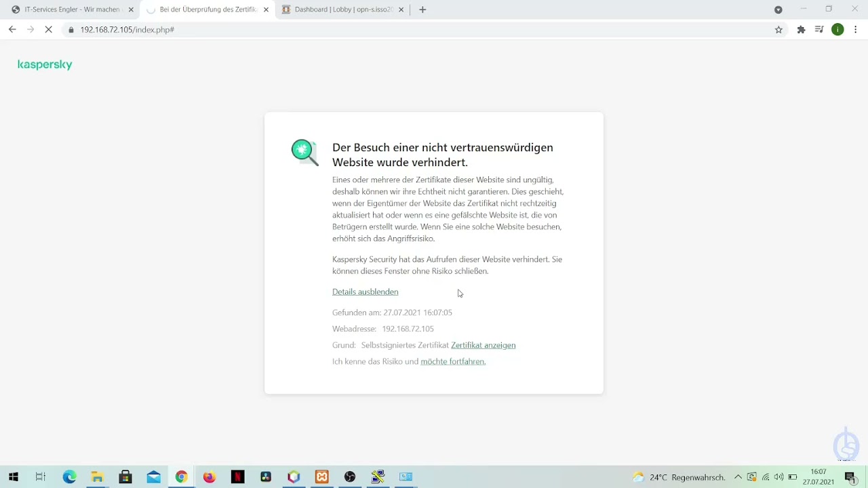Click the lock icon in address bar
Image resolution: width=868 pixels, height=488 pixels.
pos(71,30)
